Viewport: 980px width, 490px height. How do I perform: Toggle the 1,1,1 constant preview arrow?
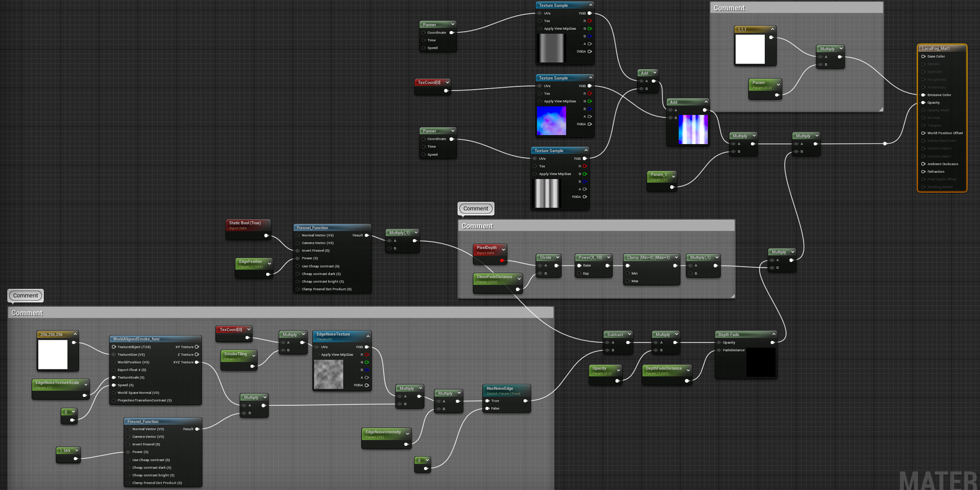pos(772,29)
